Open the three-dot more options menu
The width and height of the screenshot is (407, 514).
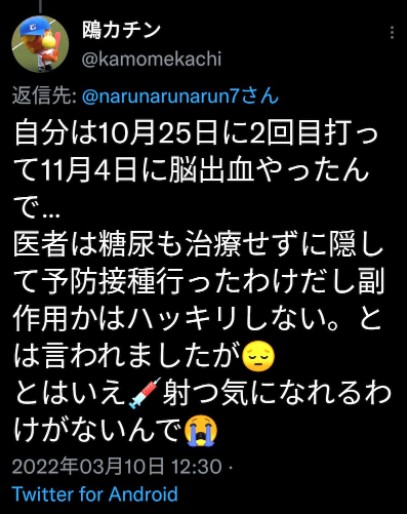[392, 33]
